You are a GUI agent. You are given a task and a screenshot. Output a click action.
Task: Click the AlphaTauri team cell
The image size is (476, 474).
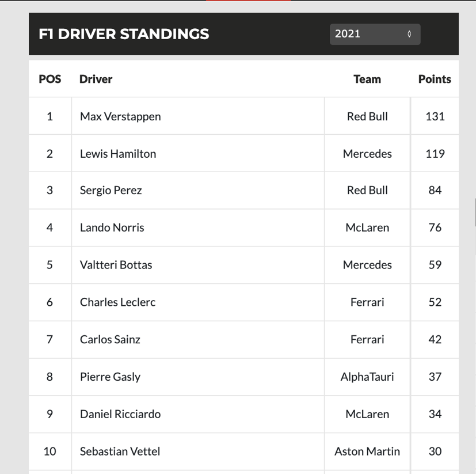367,377
